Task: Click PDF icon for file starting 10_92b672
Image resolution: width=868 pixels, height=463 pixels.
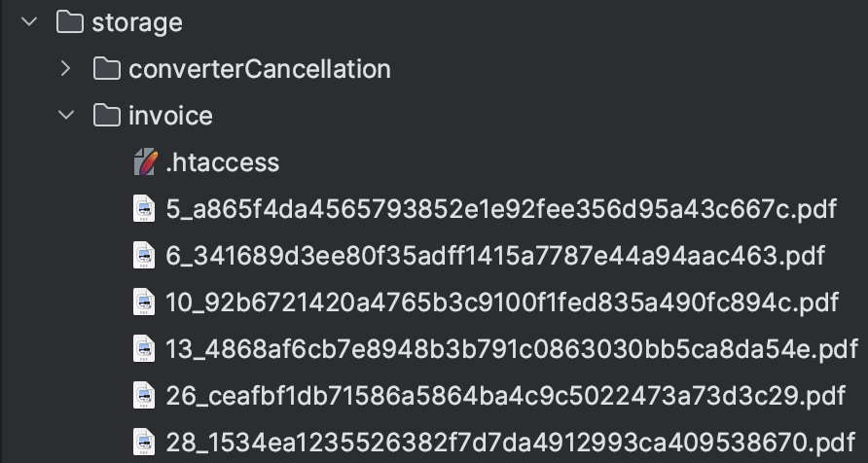Action: 144,302
